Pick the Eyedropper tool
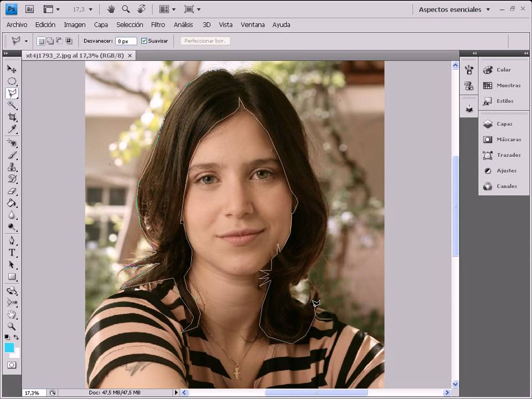 click(12, 129)
